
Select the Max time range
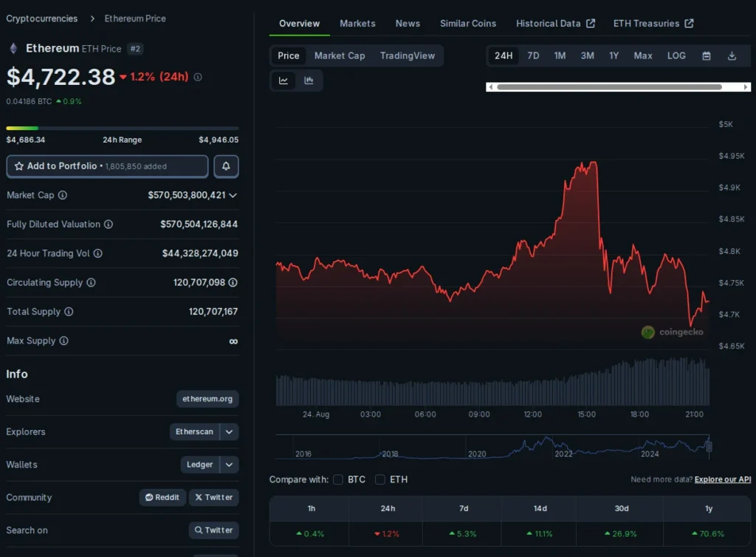[x=643, y=56]
